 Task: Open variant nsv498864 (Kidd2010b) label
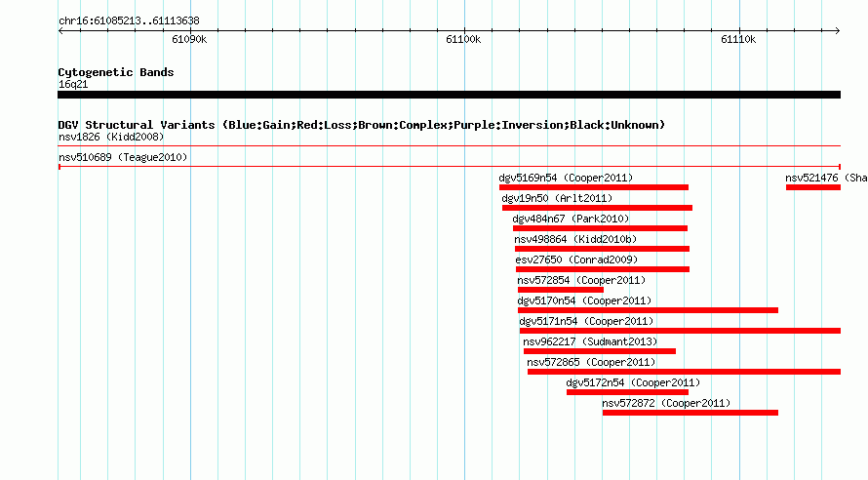(x=575, y=239)
